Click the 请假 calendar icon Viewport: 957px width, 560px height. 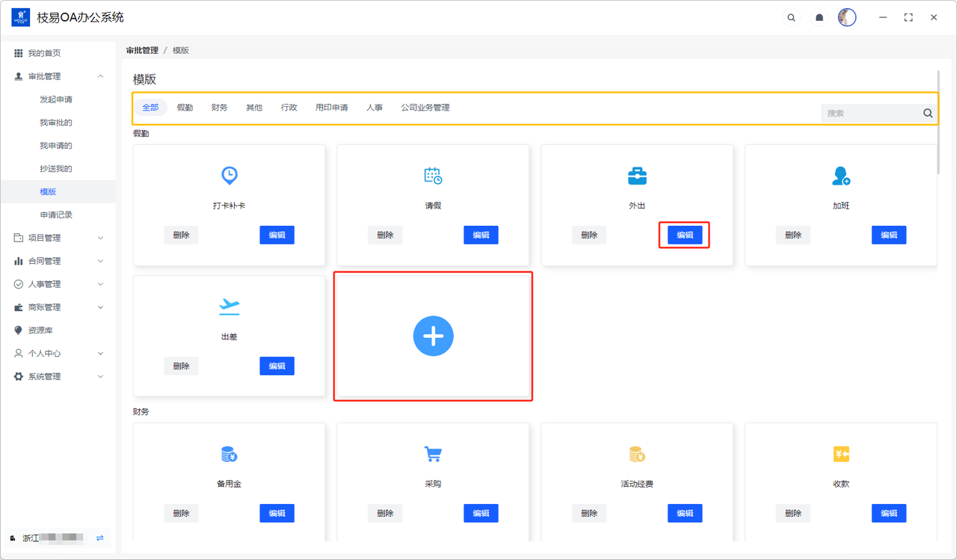(433, 176)
